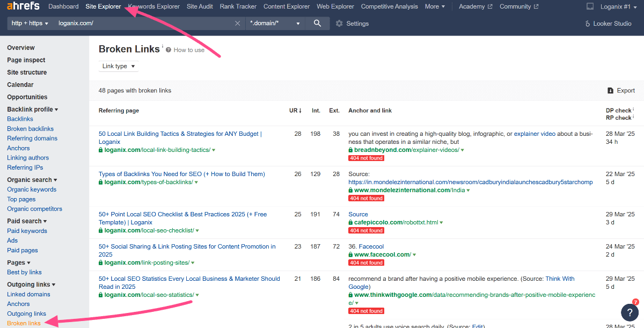Open the Web Explorer tab
Screen dimensions: 644x328
click(x=335, y=6)
